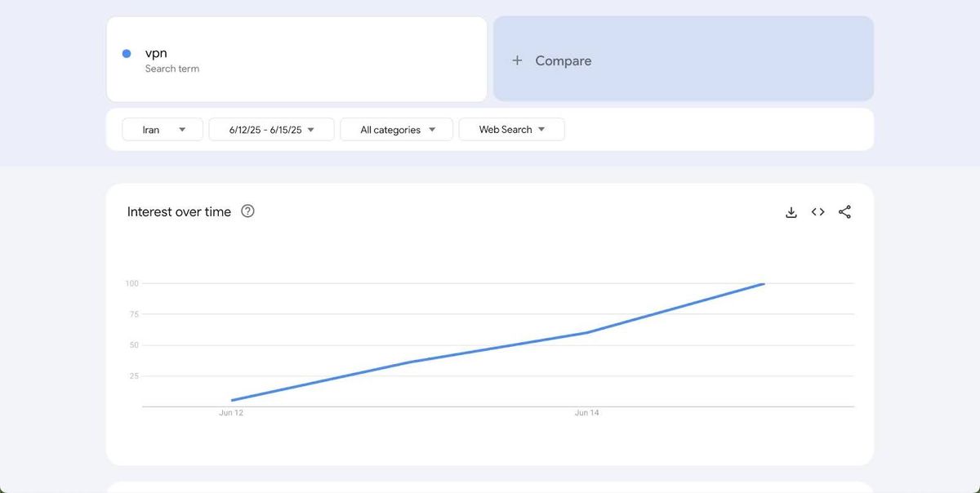The width and height of the screenshot is (980, 493).
Task: Select the Jun 14 axis label
Action: coord(586,413)
